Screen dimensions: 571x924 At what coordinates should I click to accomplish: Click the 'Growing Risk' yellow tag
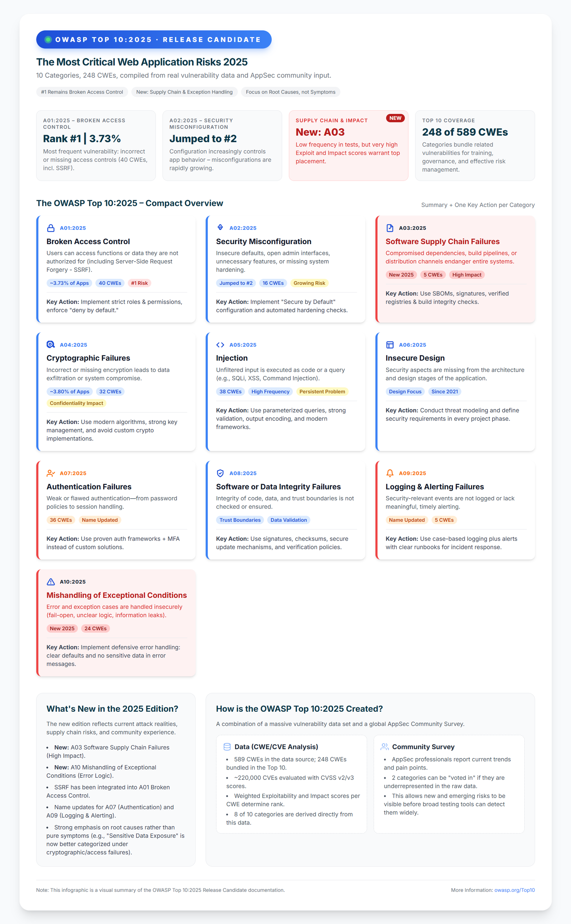pyautogui.click(x=309, y=283)
